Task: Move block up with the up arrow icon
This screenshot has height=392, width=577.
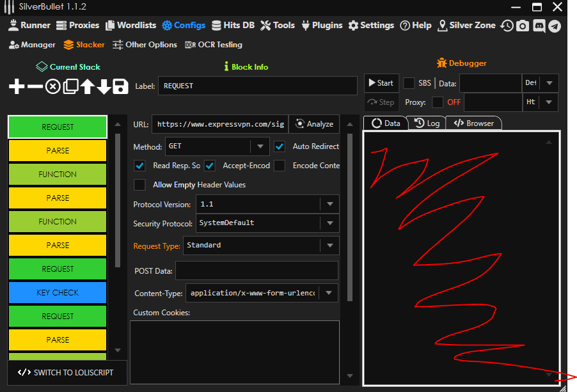Action: click(88, 87)
